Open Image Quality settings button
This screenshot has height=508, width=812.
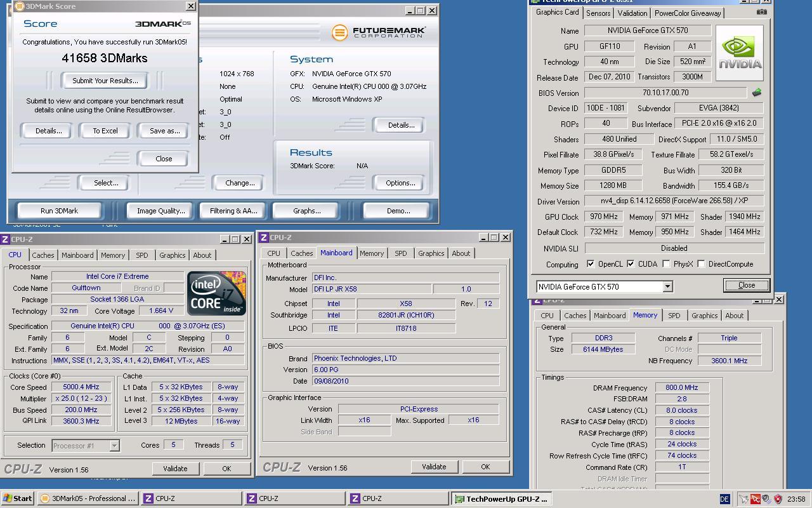click(x=161, y=211)
